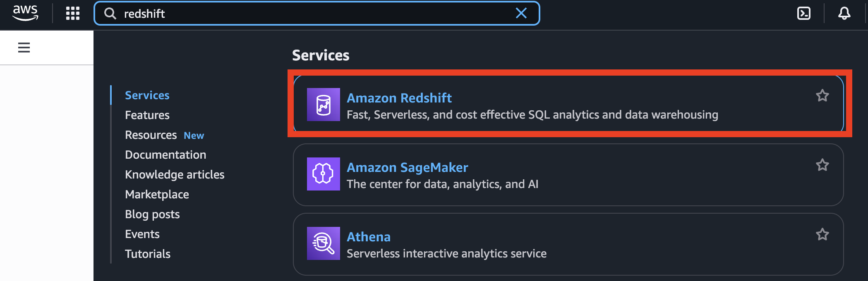Favorite Amazon Redshift with the star
This screenshot has height=281, width=868.
coord(822,95)
